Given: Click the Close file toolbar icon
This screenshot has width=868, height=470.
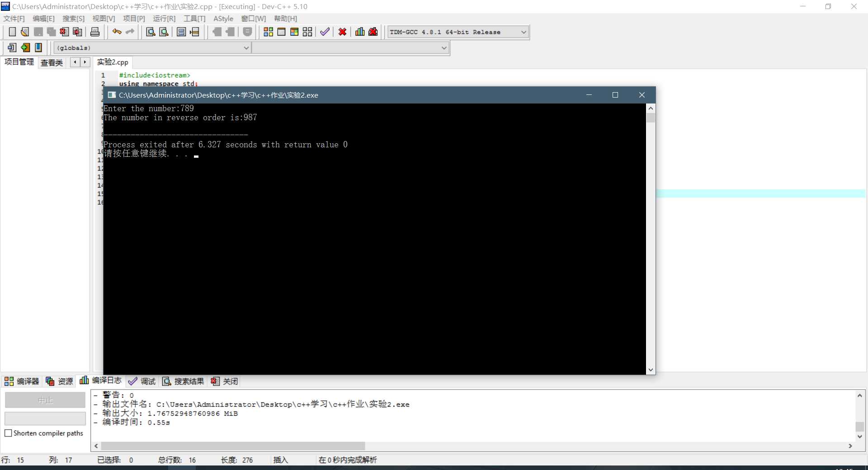Looking at the screenshot, I should point(64,32).
